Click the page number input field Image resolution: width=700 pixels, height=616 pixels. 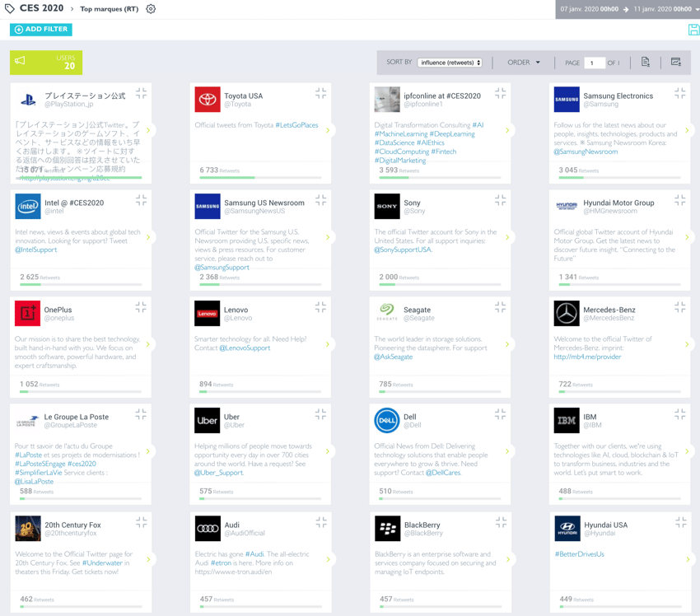coord(595,63)
